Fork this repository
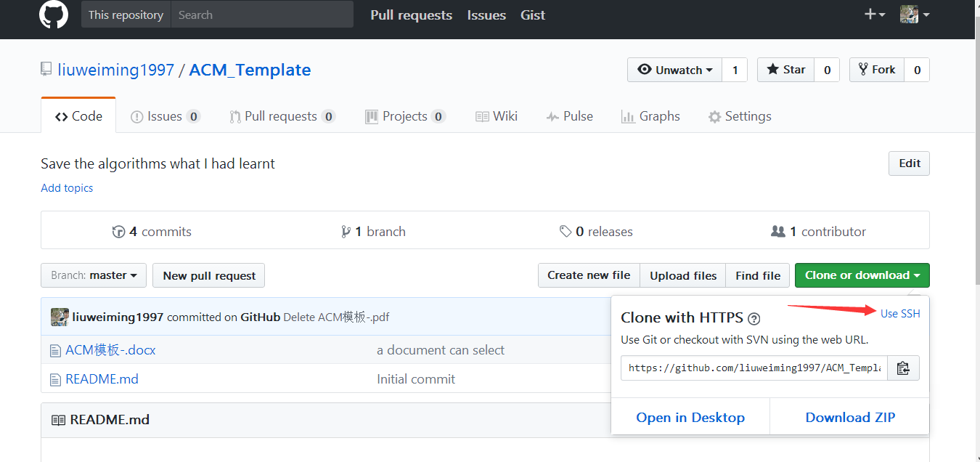The height and width of the screenshot is (462, 980). coord(877,70)
